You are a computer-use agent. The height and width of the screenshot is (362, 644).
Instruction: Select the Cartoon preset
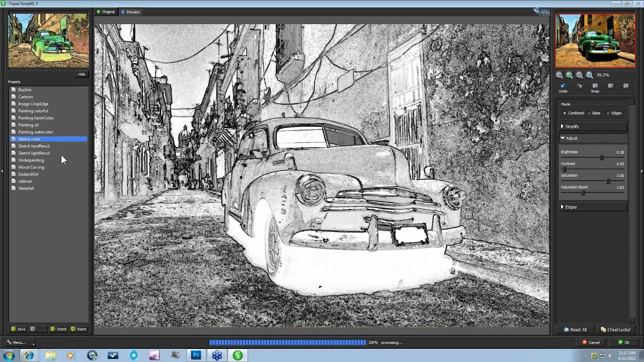[48, 97]
